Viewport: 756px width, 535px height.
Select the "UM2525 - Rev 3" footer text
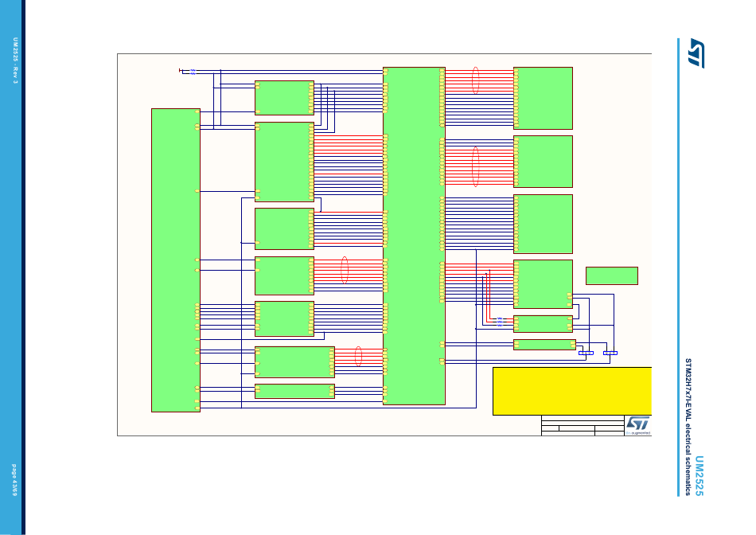15,61
